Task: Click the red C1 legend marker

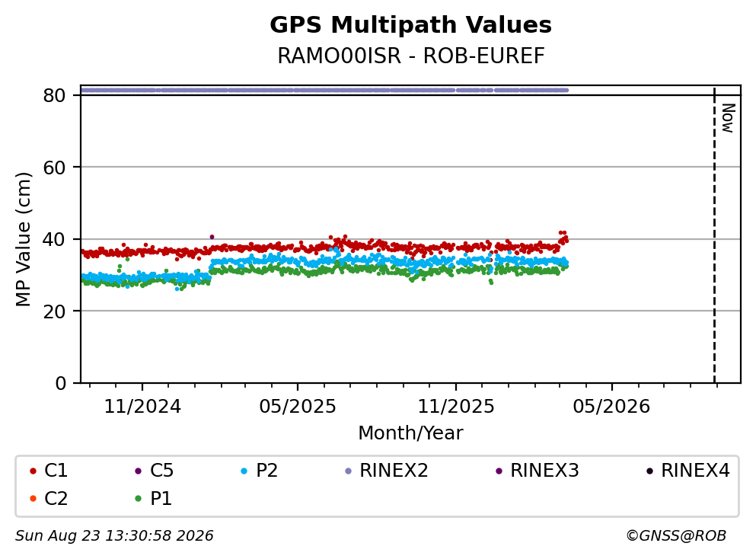Action: 33,471
